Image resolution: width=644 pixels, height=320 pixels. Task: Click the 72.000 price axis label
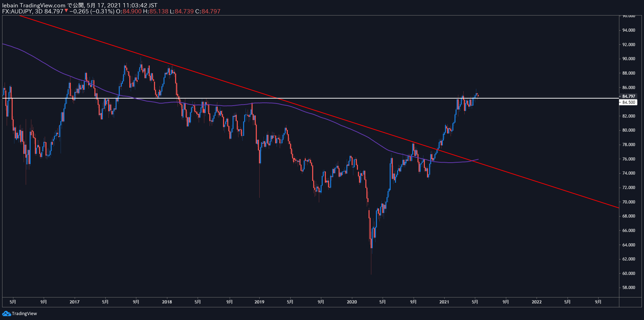pyautogui.click(x=629, y=188)
